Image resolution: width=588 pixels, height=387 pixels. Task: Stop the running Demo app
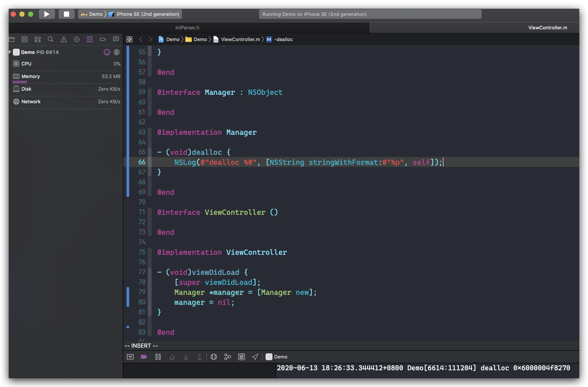pos(66,14)
